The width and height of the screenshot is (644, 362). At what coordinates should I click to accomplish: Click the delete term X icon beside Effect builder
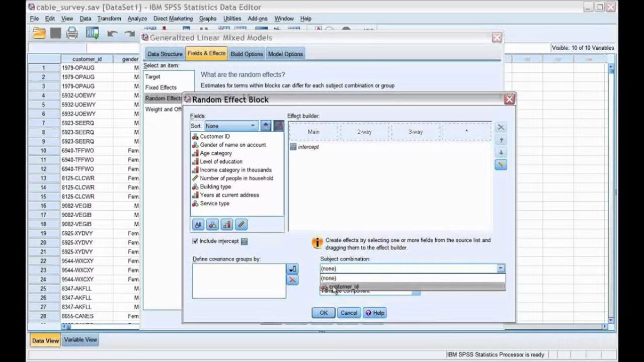[x=501, y=127]
